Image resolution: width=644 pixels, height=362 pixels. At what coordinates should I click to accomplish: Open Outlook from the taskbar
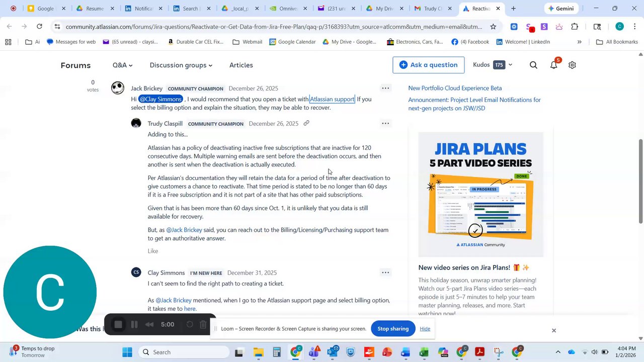(x=332, y=352)
